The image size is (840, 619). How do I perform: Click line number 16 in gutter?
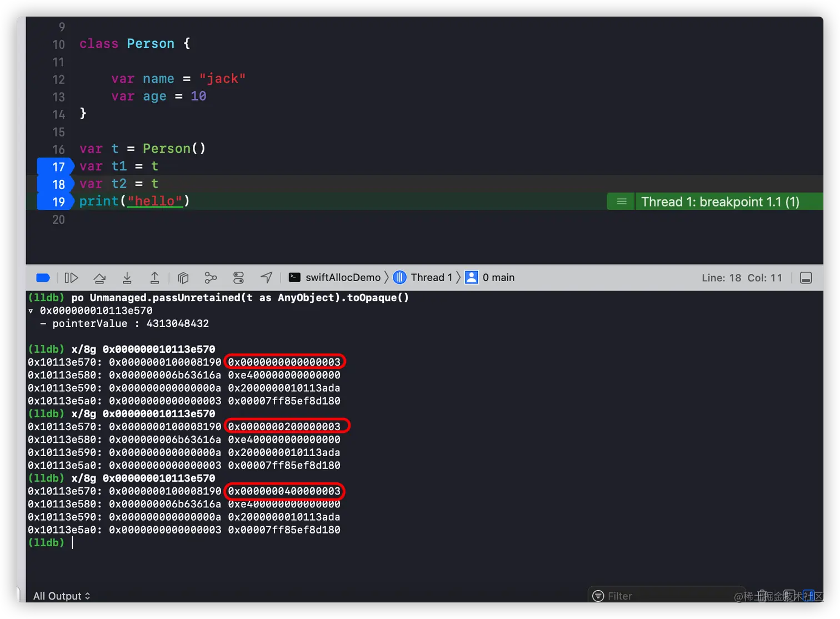point(58,149)
